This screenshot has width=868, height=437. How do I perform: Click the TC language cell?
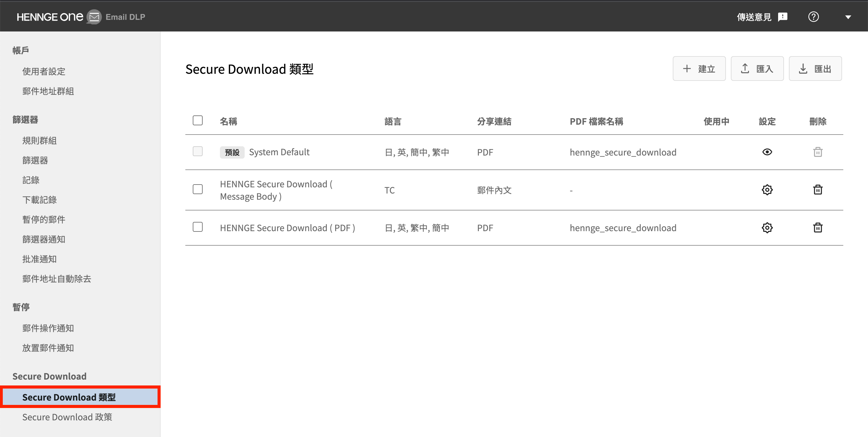point(390,190)
